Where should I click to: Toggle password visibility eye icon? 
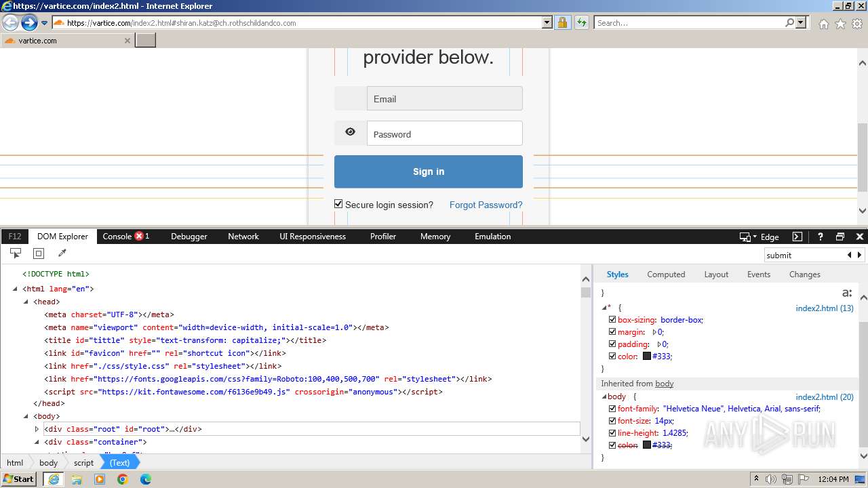coord(350,132)
